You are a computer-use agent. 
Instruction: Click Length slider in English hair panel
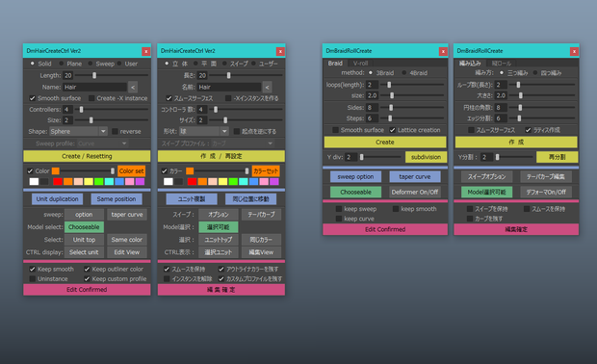tap(112, 75)
